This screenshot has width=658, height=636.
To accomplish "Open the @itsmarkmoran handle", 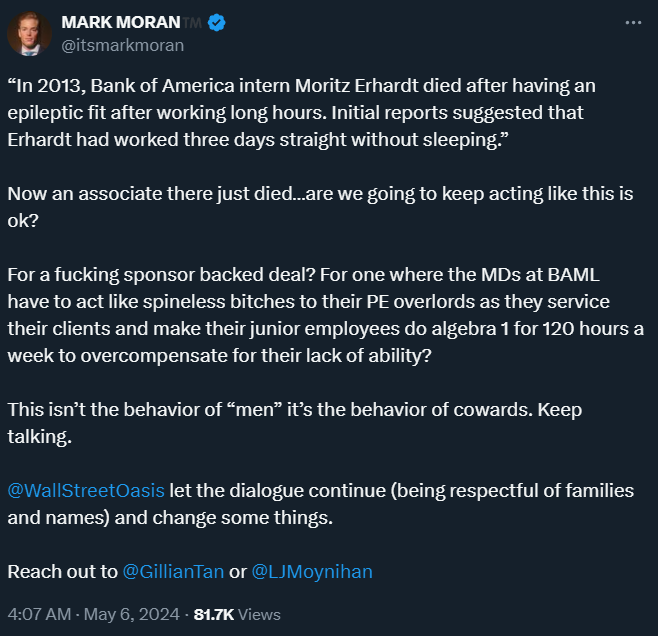I will coord(122,45).
